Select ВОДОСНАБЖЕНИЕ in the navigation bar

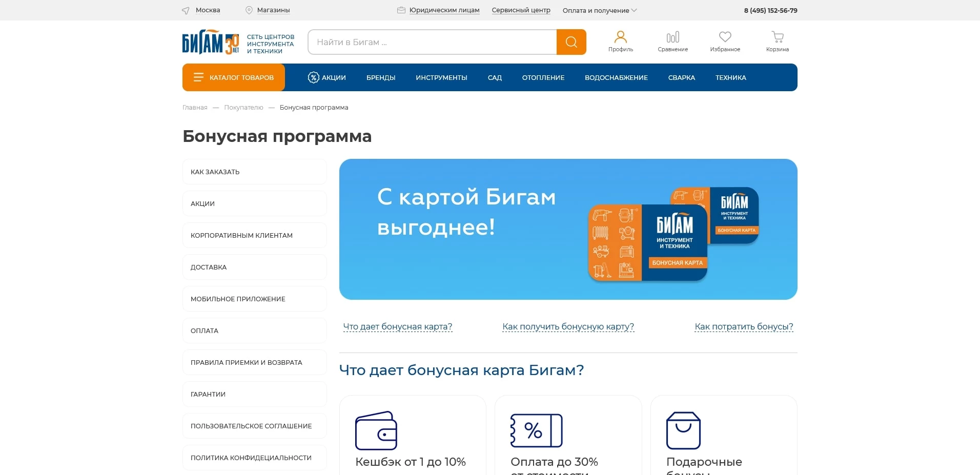tap(616, 77)
